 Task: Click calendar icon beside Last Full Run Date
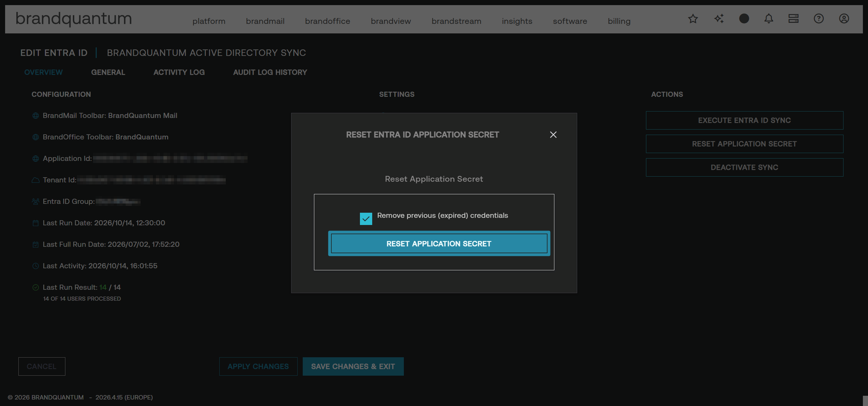(x=35, y=245)
